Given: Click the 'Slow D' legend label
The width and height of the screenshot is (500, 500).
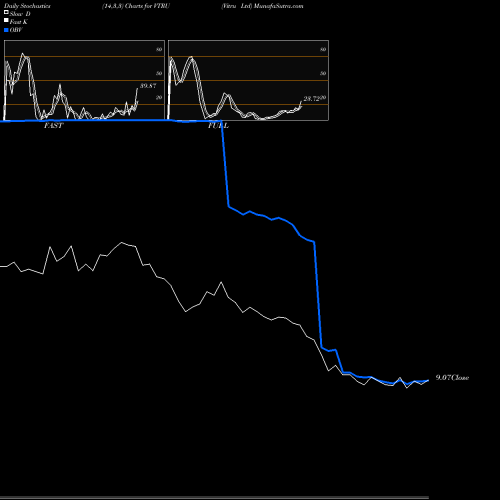Looking at the screenshot, I should [20, 14].
